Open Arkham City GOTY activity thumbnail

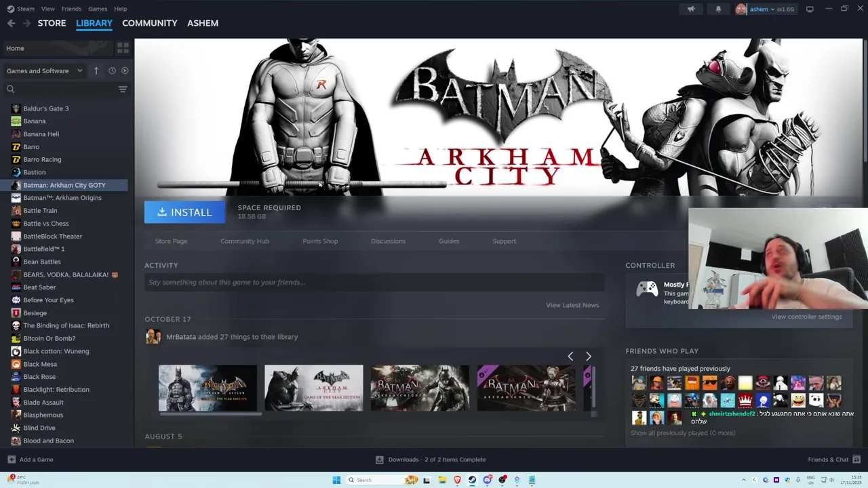coord(313,388)
